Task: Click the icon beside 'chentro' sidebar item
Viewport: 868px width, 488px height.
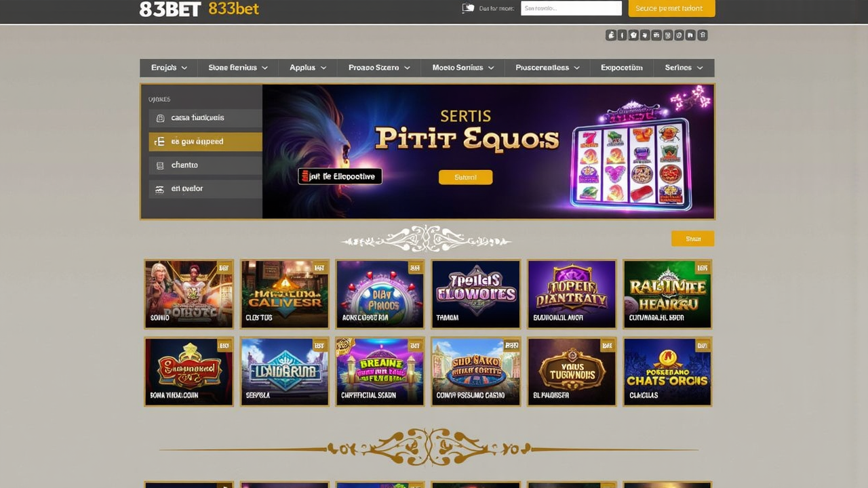Action: point(160,165)
